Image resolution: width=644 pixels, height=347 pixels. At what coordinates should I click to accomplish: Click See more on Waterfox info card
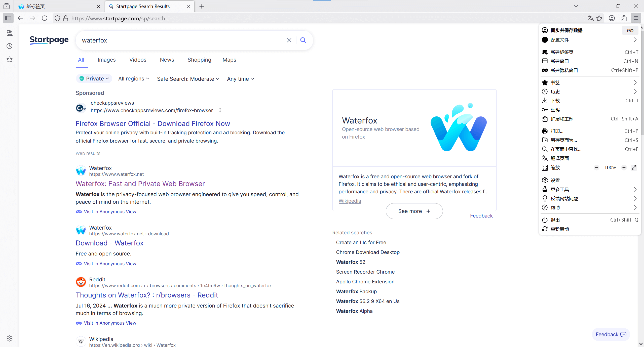coord(414,211)
